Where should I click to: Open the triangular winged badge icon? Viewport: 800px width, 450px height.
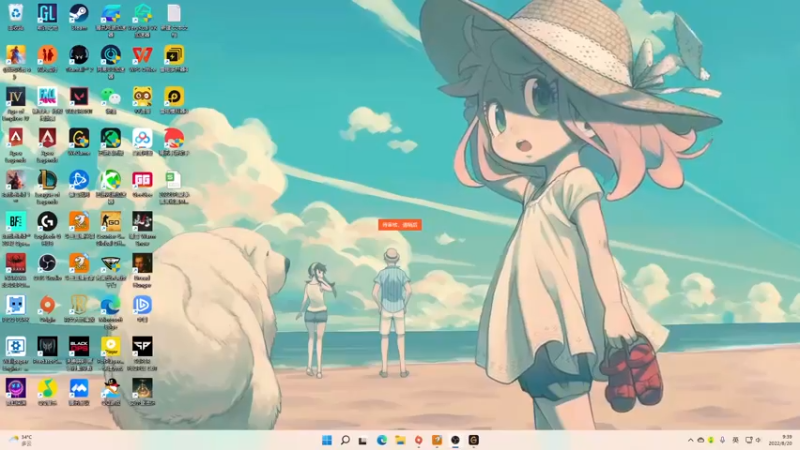click(111, 264)
